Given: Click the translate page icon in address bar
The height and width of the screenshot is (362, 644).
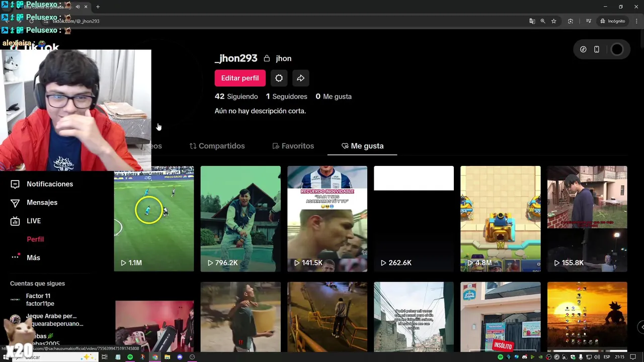Looking at the screenshot, I should tap(532, 21).
